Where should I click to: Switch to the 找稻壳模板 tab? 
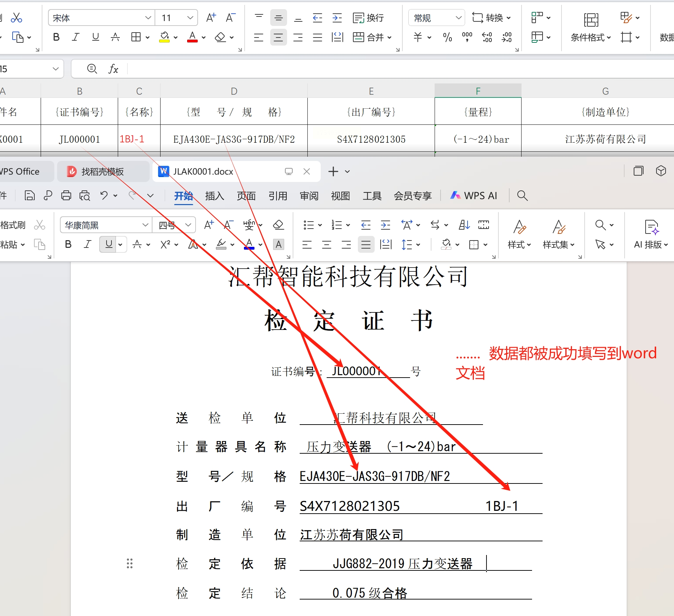click(x=102, y=171)
